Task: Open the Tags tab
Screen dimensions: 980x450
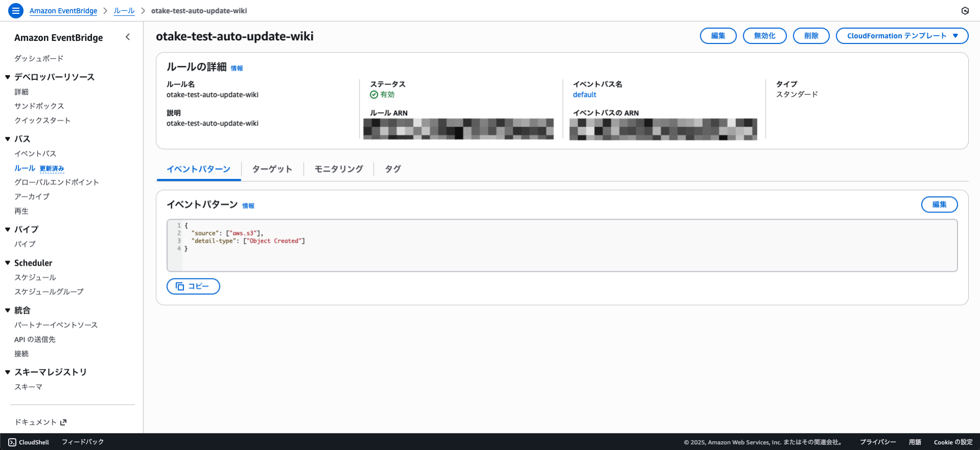Action: click(393, 169)
